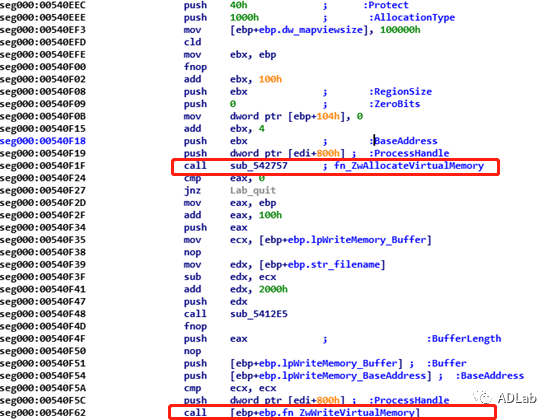Viewport: 554px width, 420px height.
Task: Click the :BufferLength comment
Action: (464, 338)
